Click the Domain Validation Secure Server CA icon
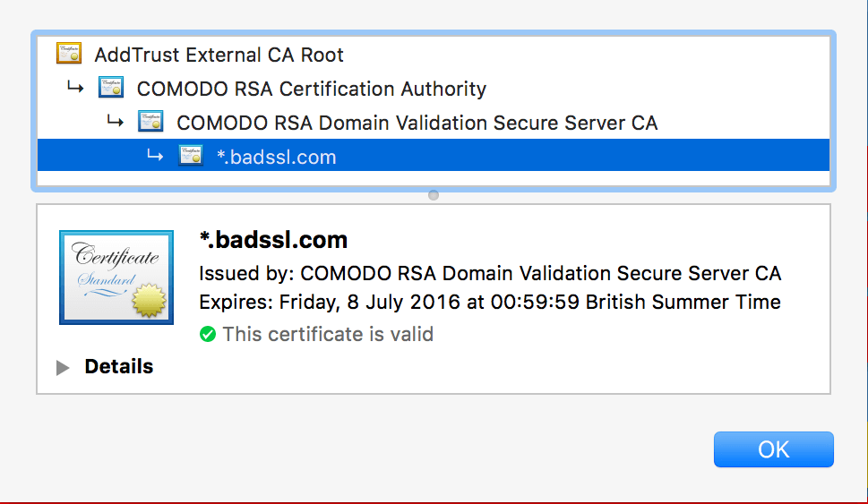868x504 pixels. coord(150,121)
